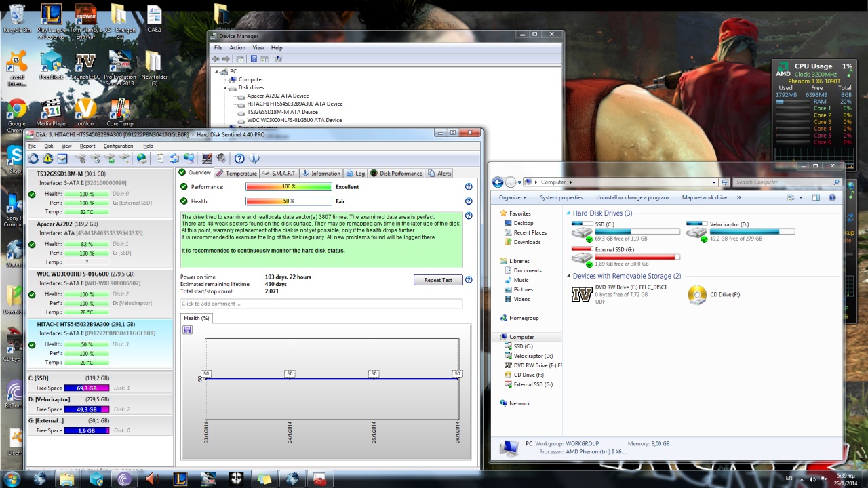Click the globe icon in Hard Disk Sentinel toolbar
The height and width of the screenshot is (488, 868).
pyautogui.click(x=142, y=159)
